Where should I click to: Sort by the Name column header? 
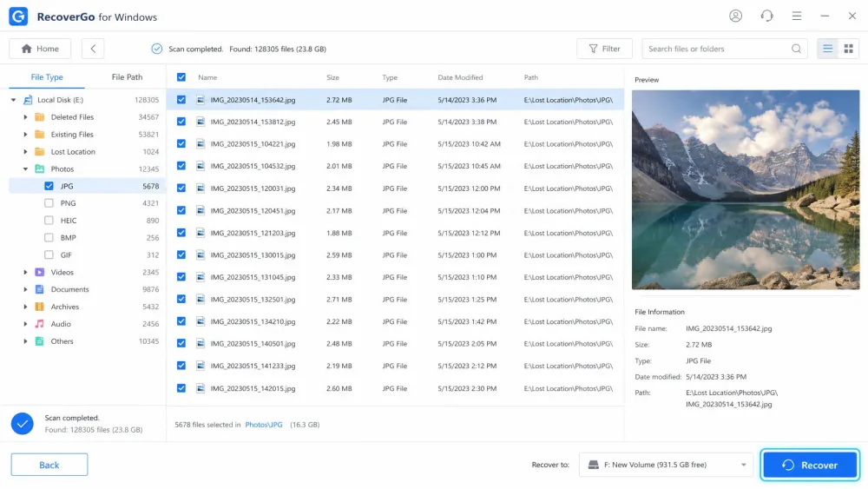click(207, 77)
